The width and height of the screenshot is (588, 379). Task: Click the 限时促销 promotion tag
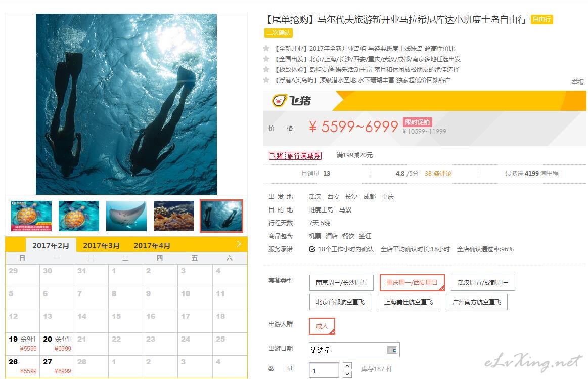coord(418,122)
